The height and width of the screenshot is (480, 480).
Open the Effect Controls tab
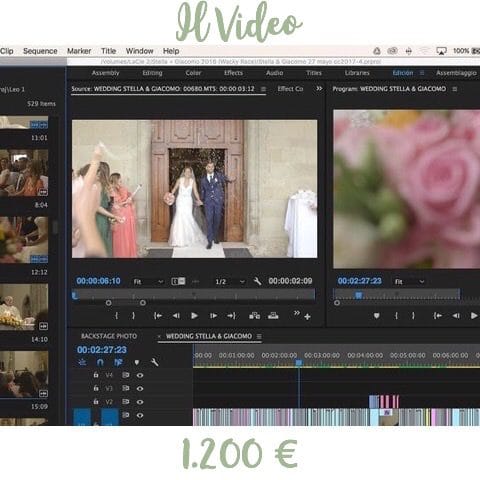click(x=290, y=89)
